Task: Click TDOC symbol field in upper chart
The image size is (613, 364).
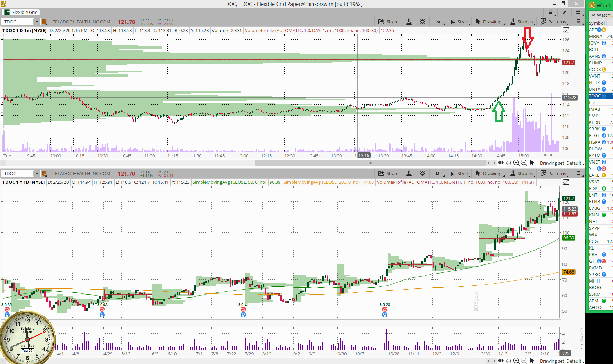Action: [18, 22]
